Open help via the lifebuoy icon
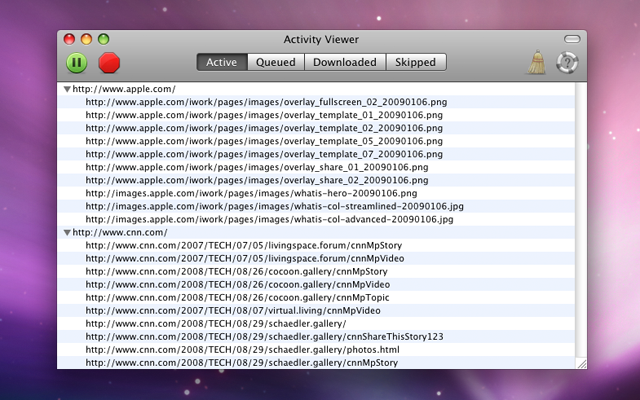This screenshot has height=400, width=640. click(x=567, y=62)
